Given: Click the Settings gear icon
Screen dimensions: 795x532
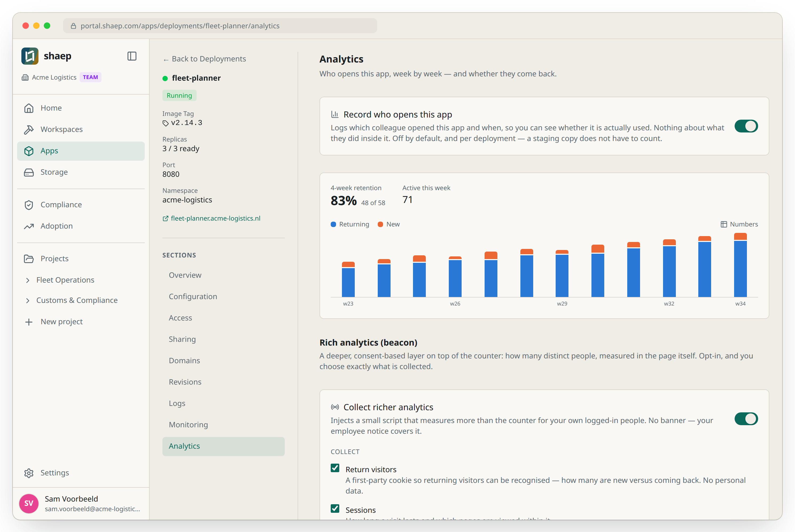Looking at the screenshot, I should tap(29, 473).
